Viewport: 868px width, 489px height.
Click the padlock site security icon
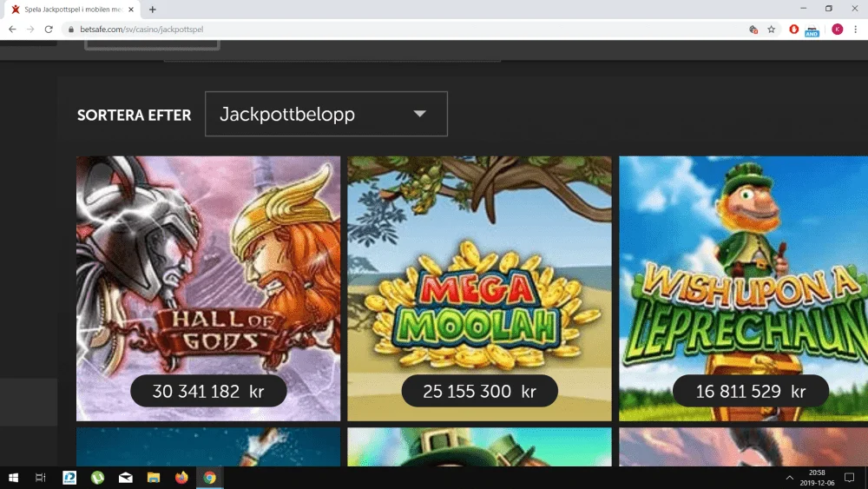71,30
